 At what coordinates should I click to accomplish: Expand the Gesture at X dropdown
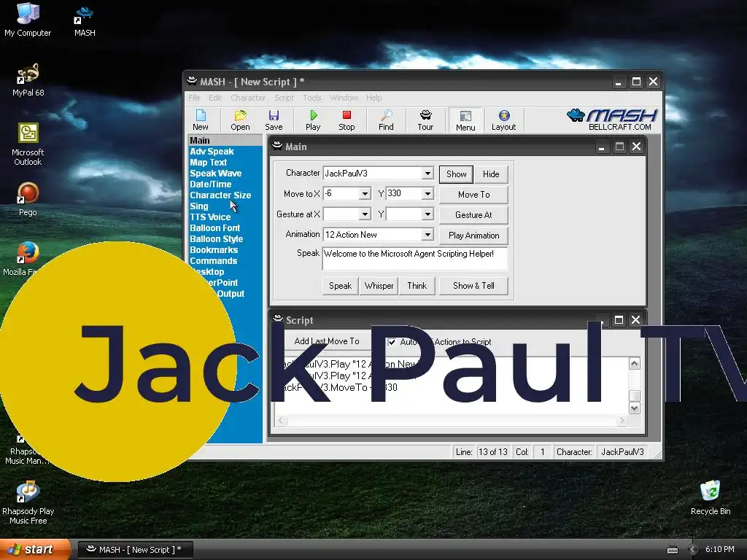[365, 214]
